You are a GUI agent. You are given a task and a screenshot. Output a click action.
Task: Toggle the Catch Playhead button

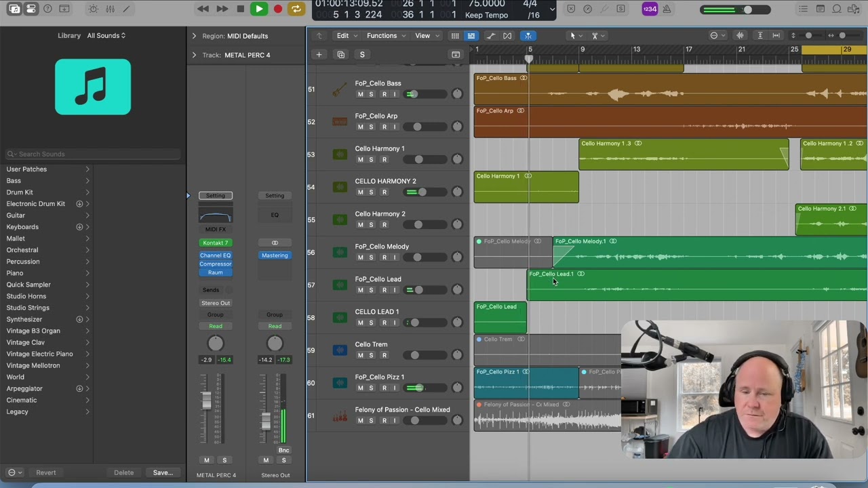click(x=528, y=35)
